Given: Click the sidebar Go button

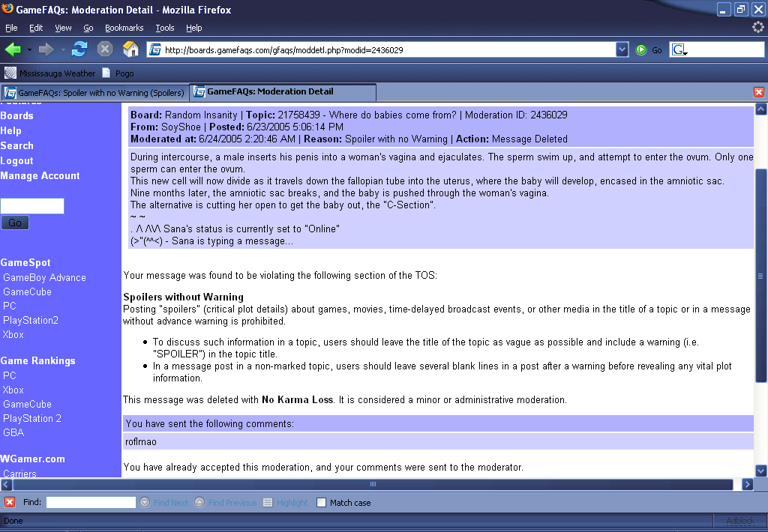Looking at the screenshot, I should [x=15, y=223].
